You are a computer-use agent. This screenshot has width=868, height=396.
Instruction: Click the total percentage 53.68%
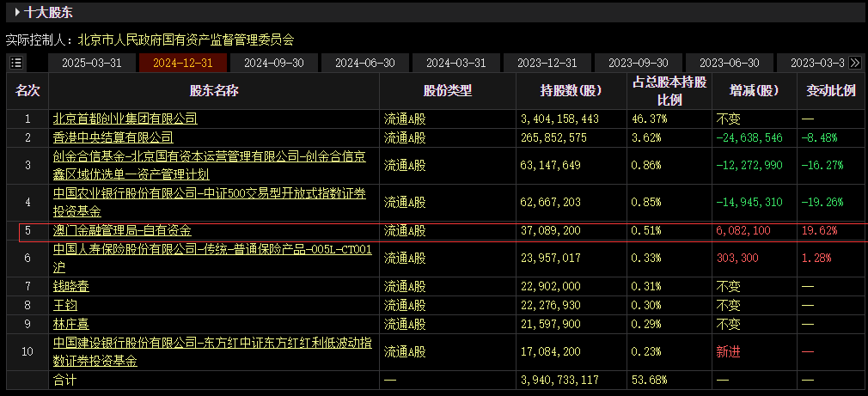pos(649,380)
